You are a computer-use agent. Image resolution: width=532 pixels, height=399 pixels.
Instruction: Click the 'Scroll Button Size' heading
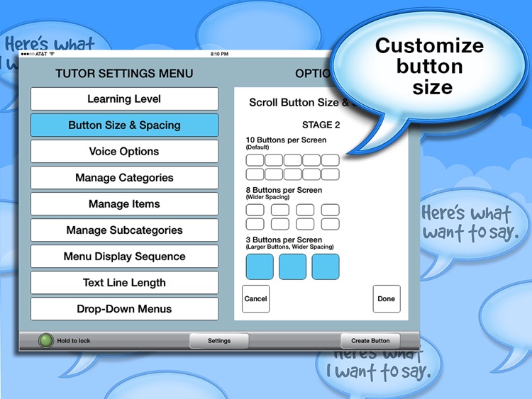click(294, 102)
